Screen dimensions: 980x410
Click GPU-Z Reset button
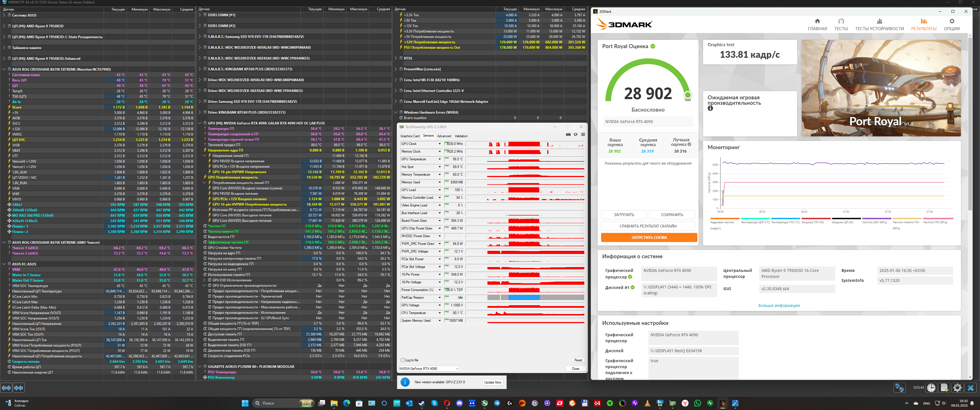coord(578,360)
